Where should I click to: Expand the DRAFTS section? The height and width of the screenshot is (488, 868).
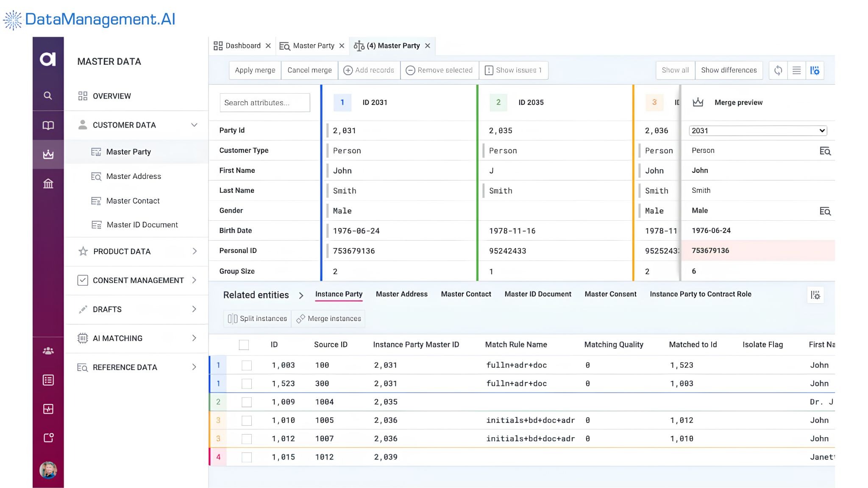[x=195, y=309]
